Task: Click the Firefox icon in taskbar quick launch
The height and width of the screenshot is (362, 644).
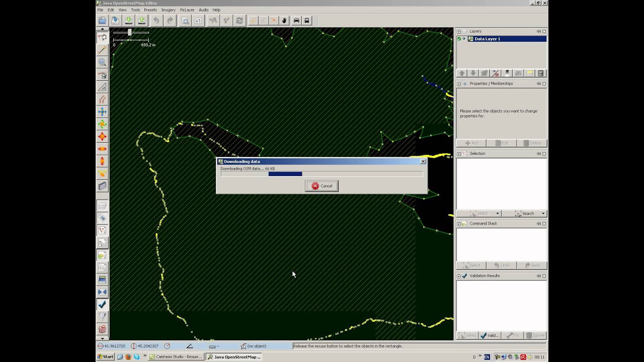Action: [128, 357]
